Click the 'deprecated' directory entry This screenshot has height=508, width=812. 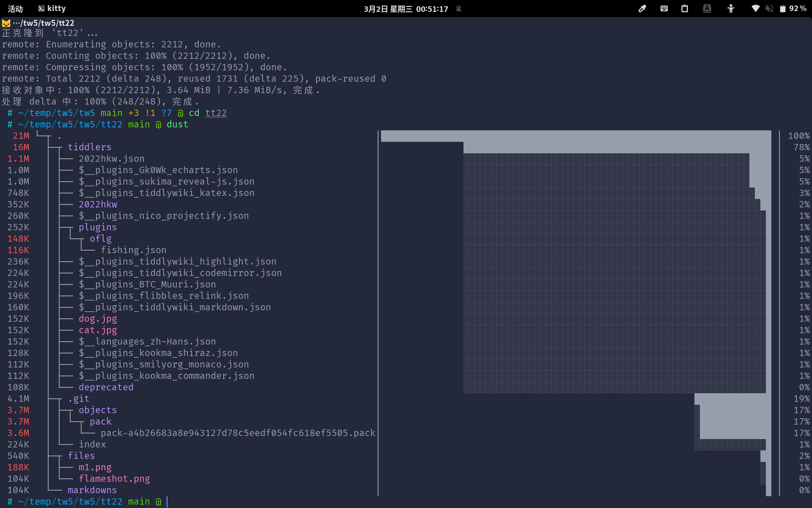[x=106, y=387]
